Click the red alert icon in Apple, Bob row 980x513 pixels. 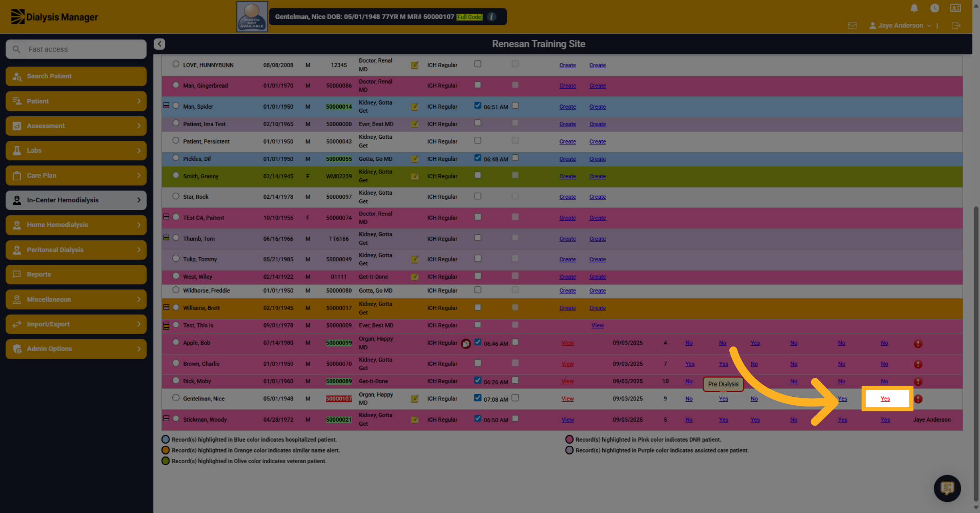pyautogui.click(x=918, y=344)
